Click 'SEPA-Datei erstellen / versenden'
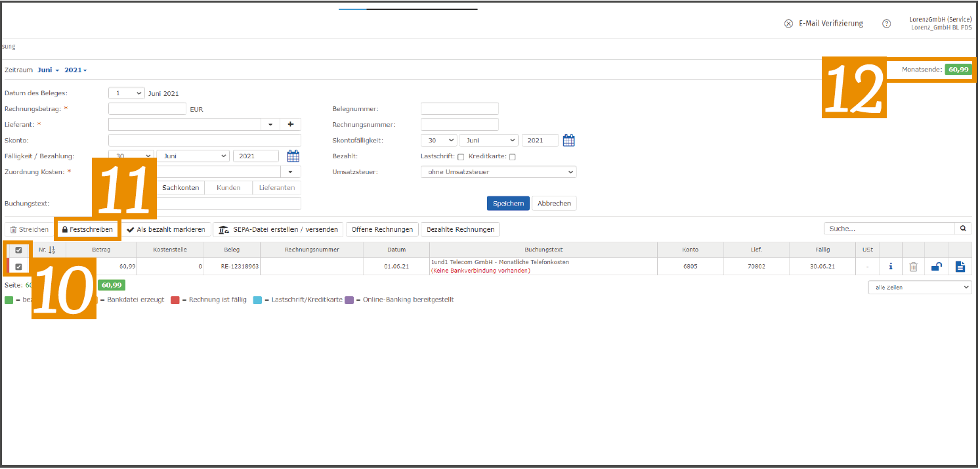The height and width of the screenshot is (469, 980). [278, 229]
